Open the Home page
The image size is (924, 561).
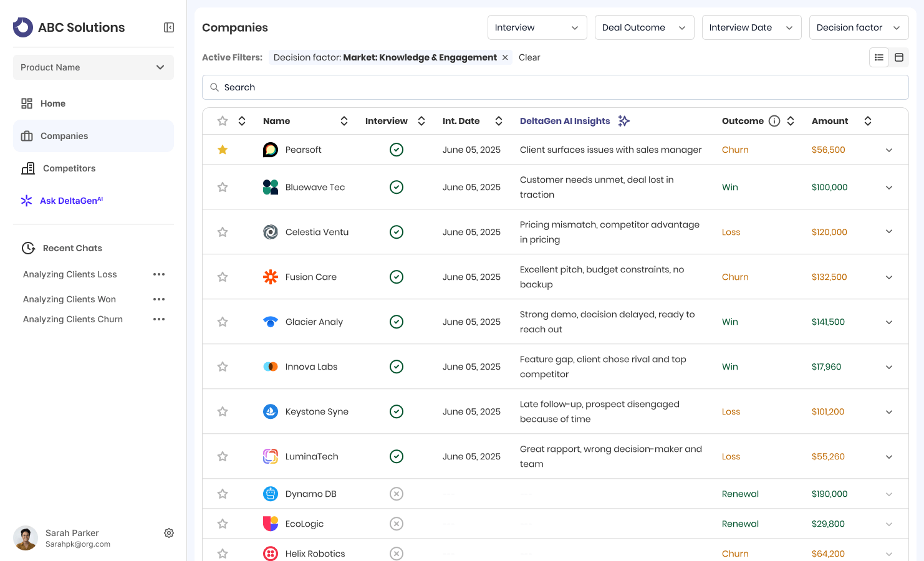coord(52,103)
